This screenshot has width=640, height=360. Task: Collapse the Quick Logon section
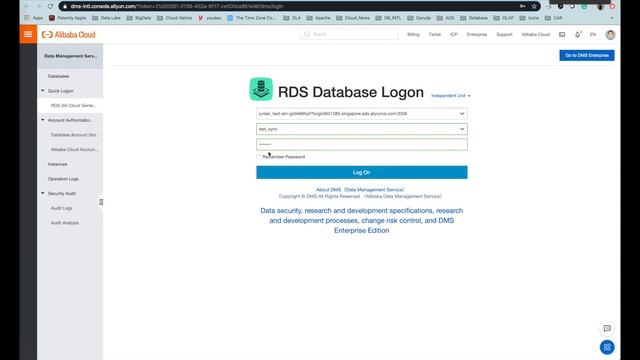[42, 91]
